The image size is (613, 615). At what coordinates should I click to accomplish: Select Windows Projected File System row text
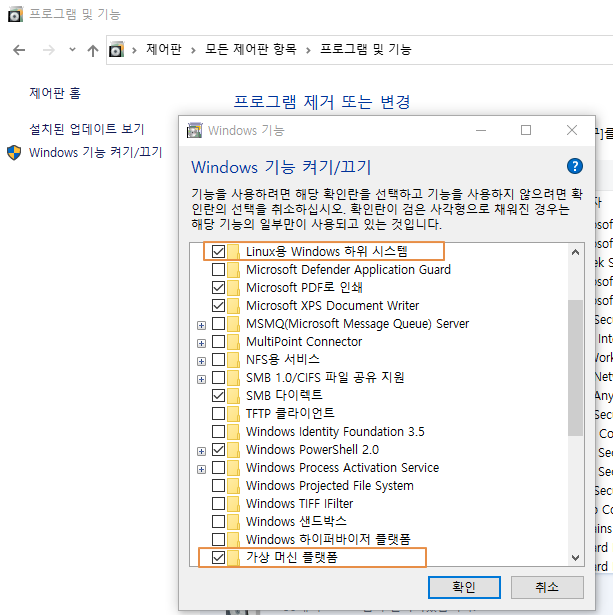[330, 486]
